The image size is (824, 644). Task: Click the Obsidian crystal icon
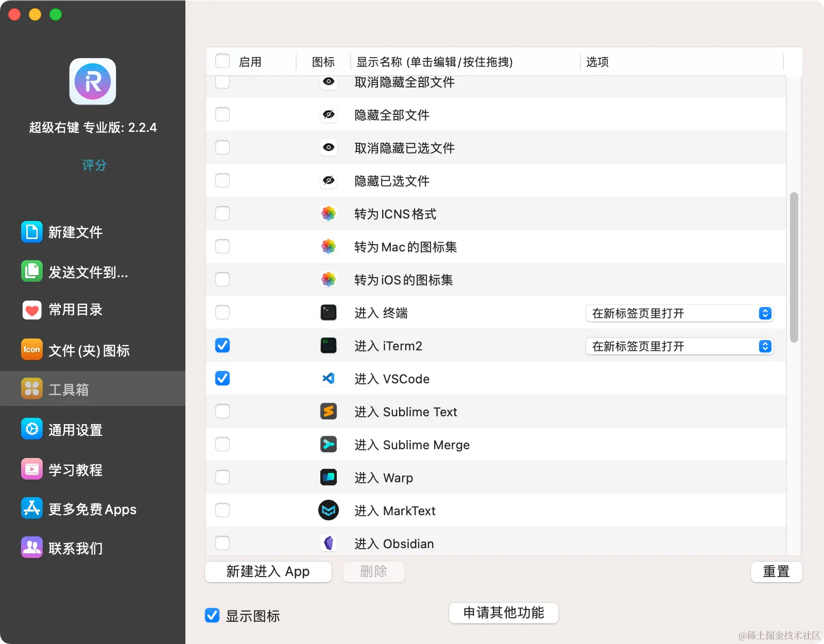pyautogui.click(x=329, y=543)
